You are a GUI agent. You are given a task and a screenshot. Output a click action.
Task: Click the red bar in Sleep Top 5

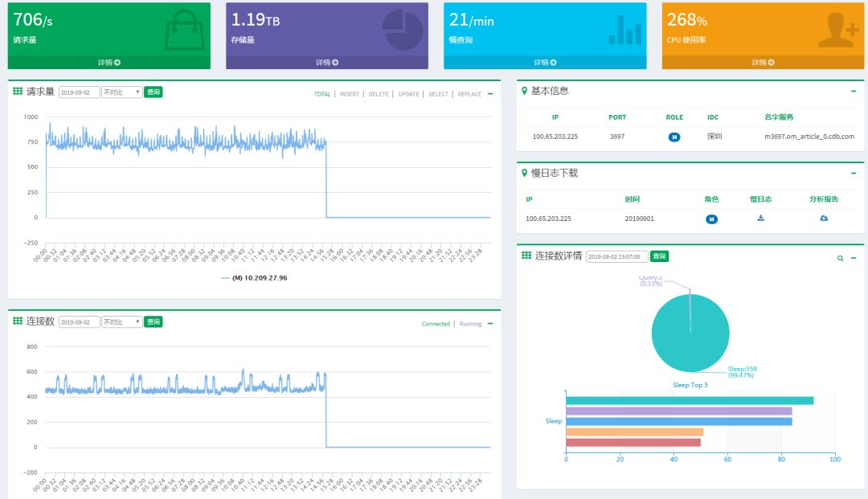[x=633, y=443]
